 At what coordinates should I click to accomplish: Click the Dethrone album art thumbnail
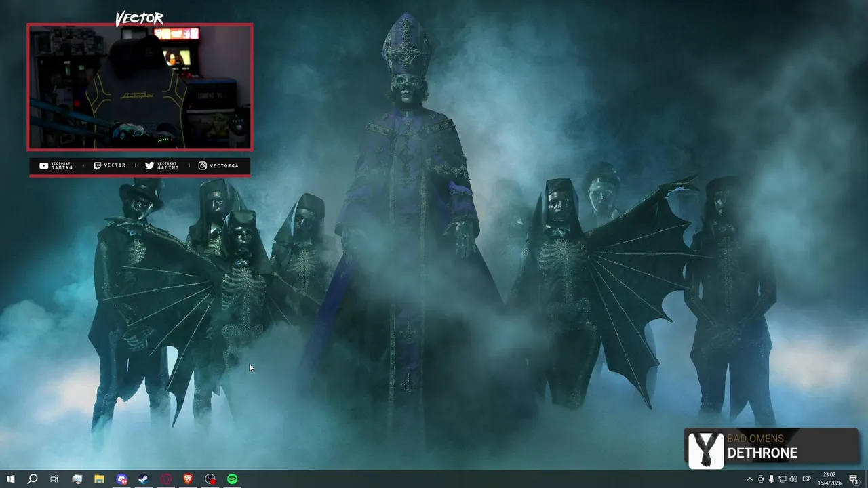click(705, 450)
